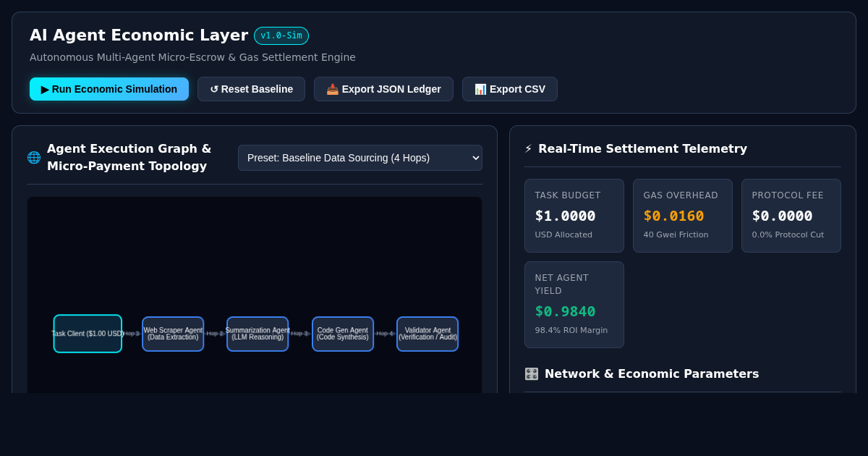
Task: Select the Web Scraper Agent node
Action: click(173, 334)
